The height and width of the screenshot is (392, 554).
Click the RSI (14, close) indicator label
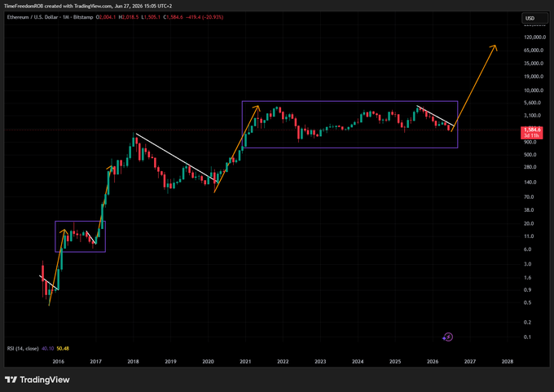(x=23, y=349)
